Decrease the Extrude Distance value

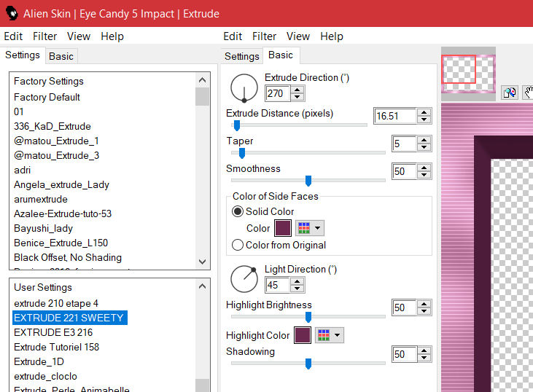pos(424,119)
